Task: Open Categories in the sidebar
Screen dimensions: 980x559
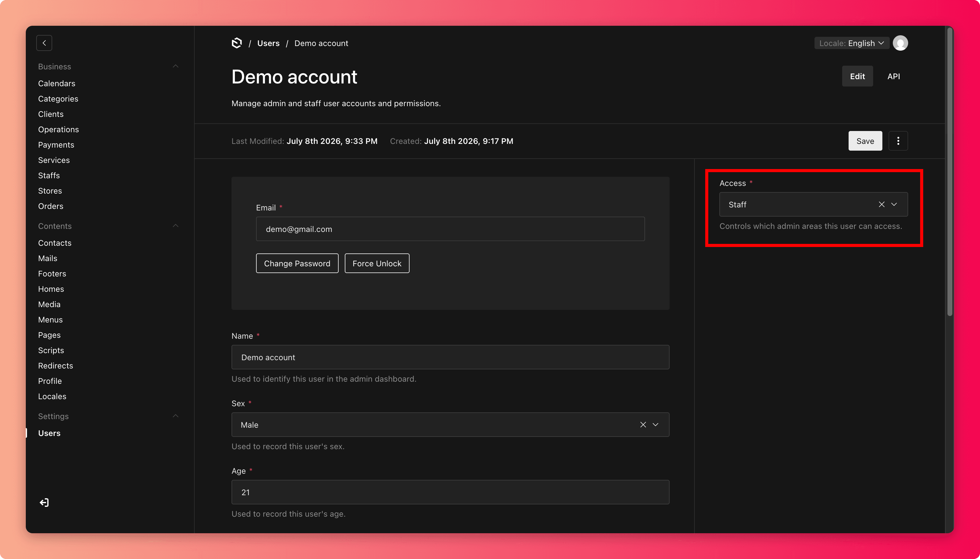Action: (x=58, y=99)
